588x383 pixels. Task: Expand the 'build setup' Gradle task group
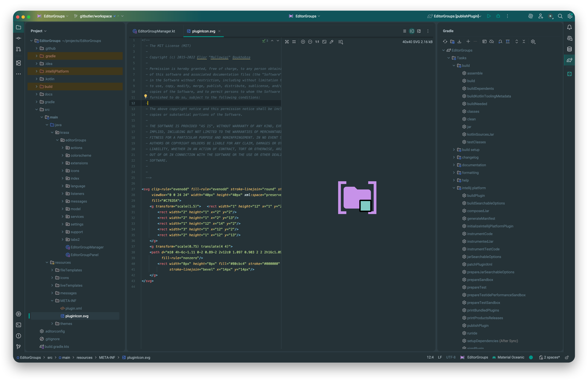pyautogui.click(x=454, y=150)
